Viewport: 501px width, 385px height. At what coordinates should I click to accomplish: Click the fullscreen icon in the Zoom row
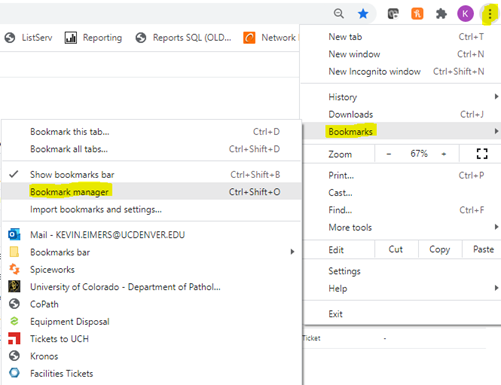click(x=482, y=154)
